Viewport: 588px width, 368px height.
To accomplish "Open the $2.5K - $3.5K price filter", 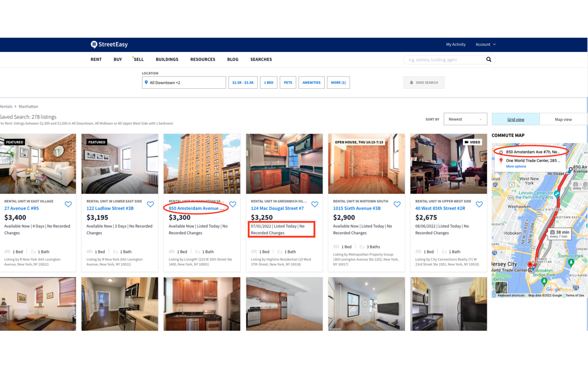I will coord(243,82).
